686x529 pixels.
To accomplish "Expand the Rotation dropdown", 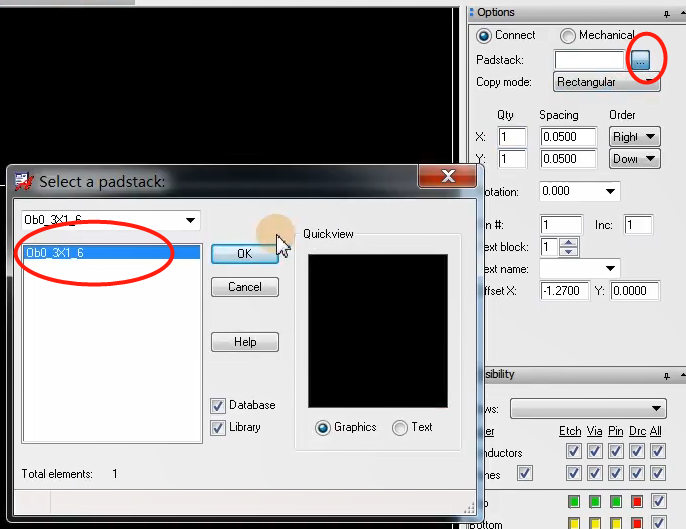I will point(609,191).
